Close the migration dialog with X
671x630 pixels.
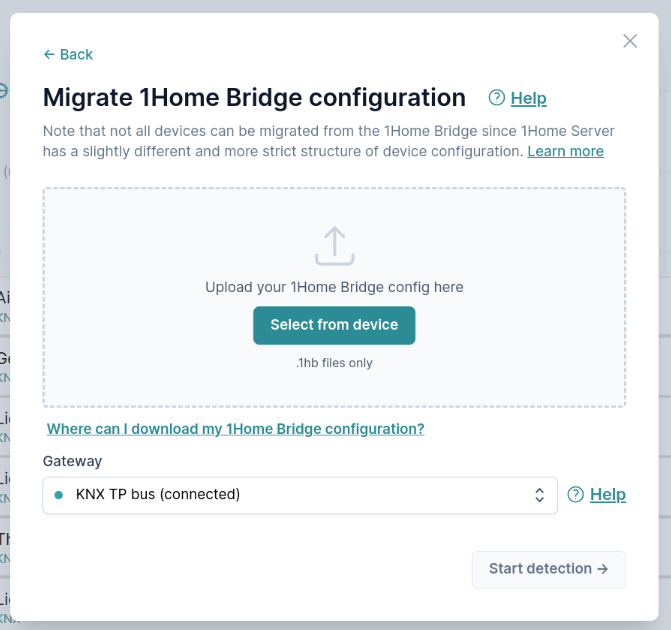[x=630, y=41]
